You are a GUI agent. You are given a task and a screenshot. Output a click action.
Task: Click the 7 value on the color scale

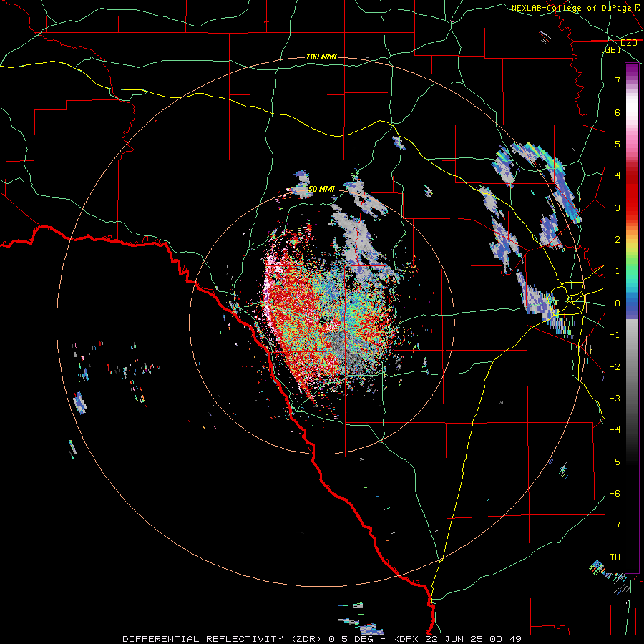618,80
